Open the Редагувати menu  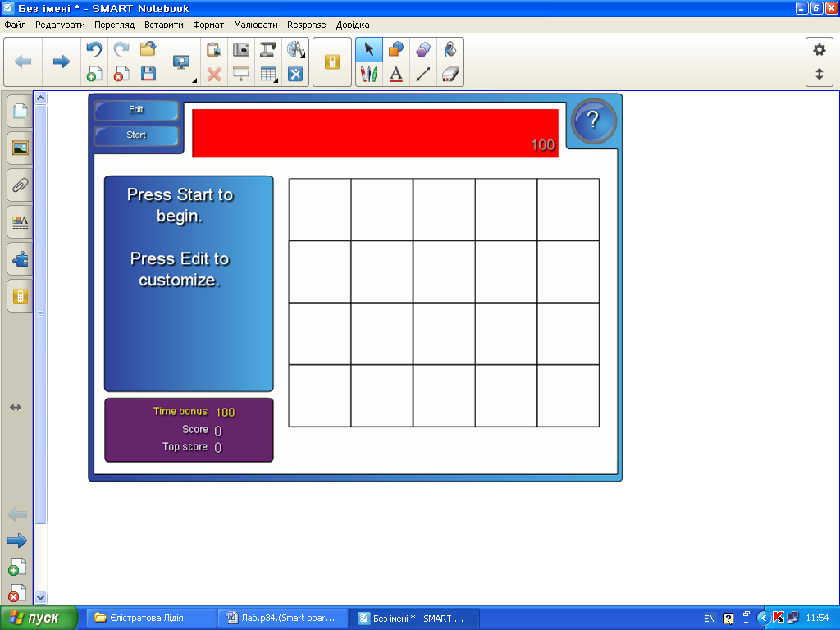click(x=60, y=25)
